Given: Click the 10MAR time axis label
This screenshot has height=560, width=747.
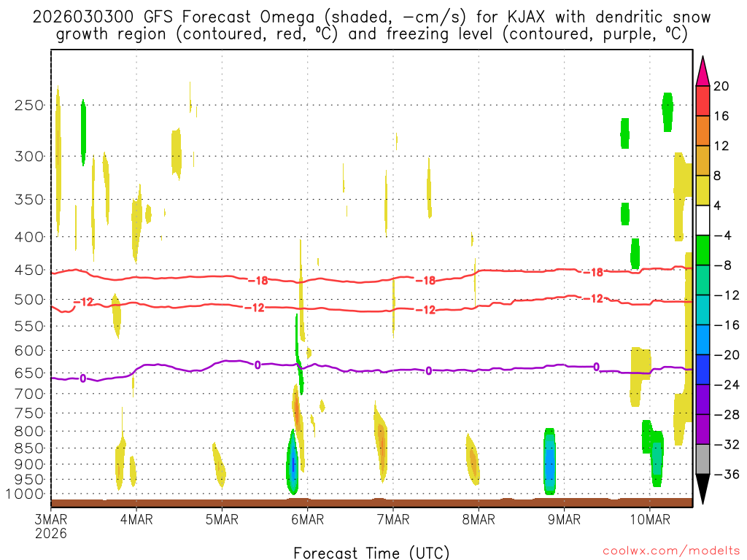Looking at the screenshot, I should (650, 519).
